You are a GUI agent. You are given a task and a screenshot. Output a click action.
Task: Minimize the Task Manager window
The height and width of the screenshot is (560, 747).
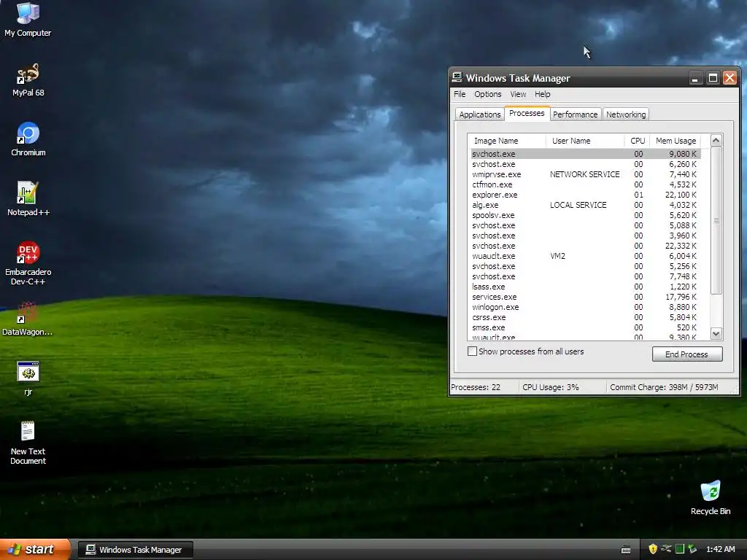(695, 78)
